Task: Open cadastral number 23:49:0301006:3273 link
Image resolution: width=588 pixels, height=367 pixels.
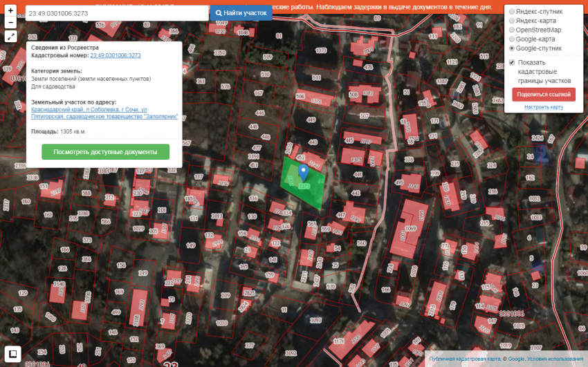Action: (x=116, y=55)
